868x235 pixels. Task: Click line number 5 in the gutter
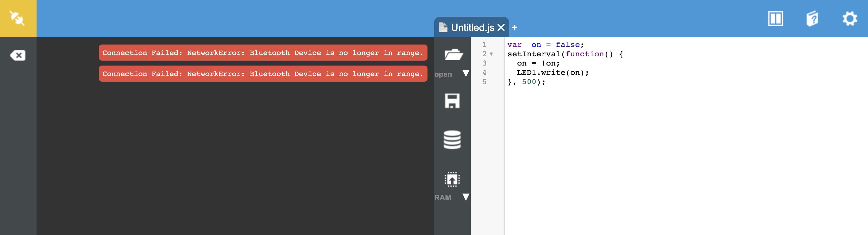click(484, 82)
